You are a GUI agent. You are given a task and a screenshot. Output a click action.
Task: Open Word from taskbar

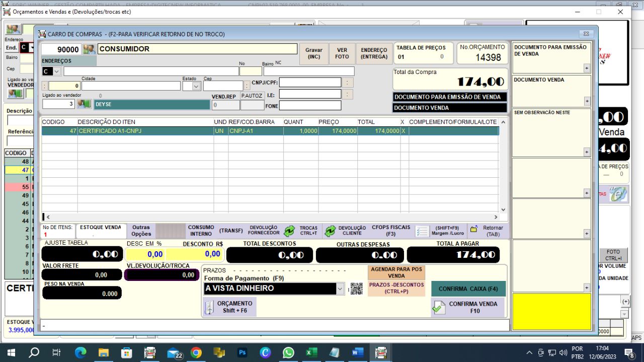(x=358, y=352)
